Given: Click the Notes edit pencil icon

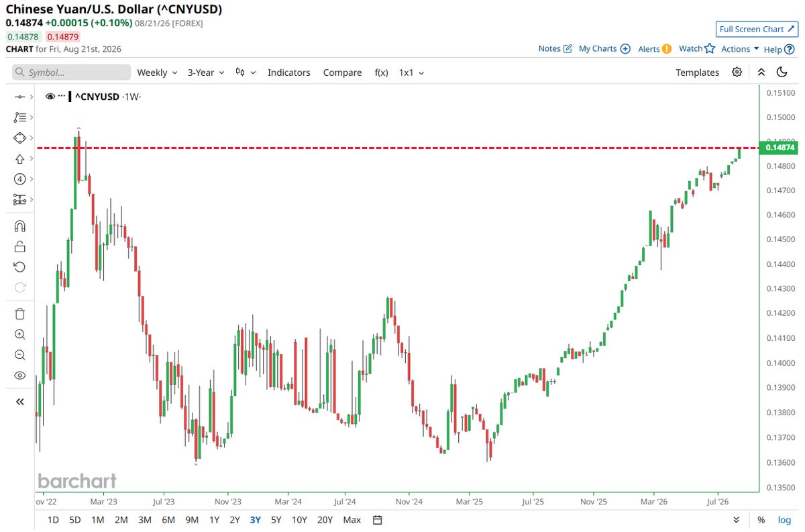Looking at the screenshot, I should [x=568, y=49].
